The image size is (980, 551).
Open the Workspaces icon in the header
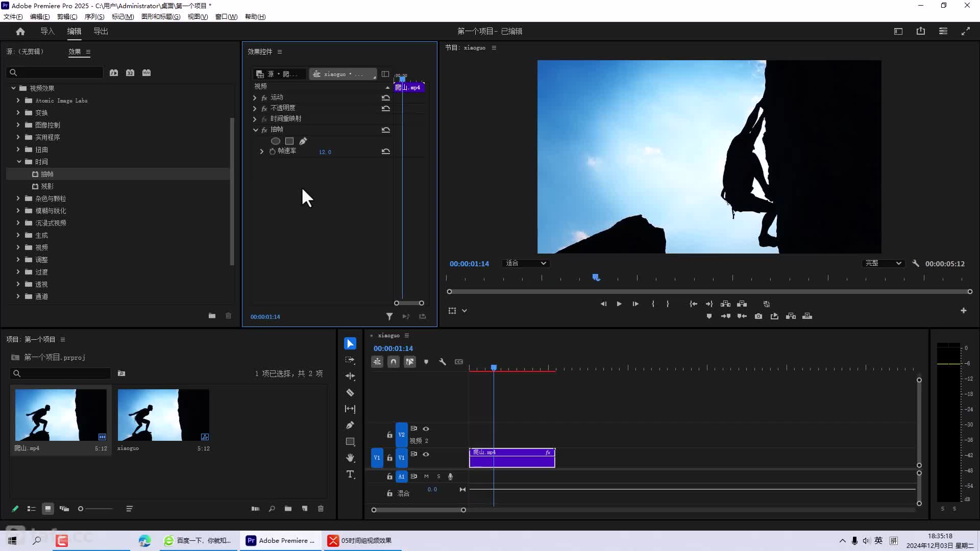(x=898, y=32)
